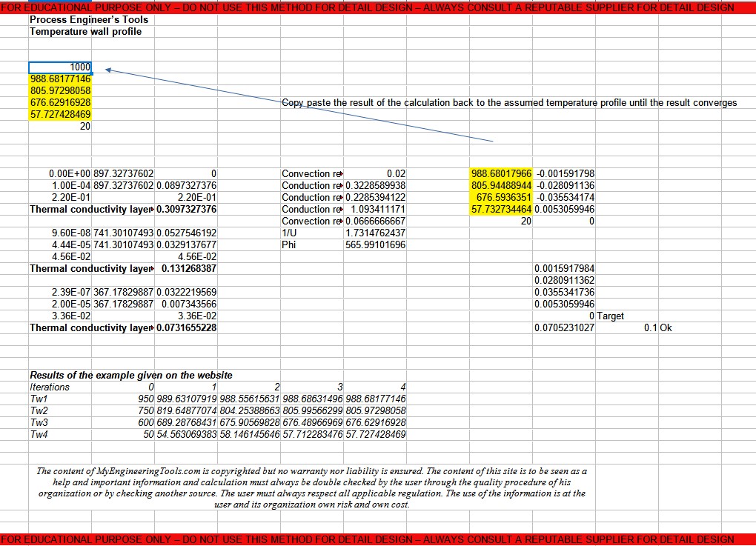Click the 'Results of the example' heading
Screen dimensions: 756x546
coord(130,375)
